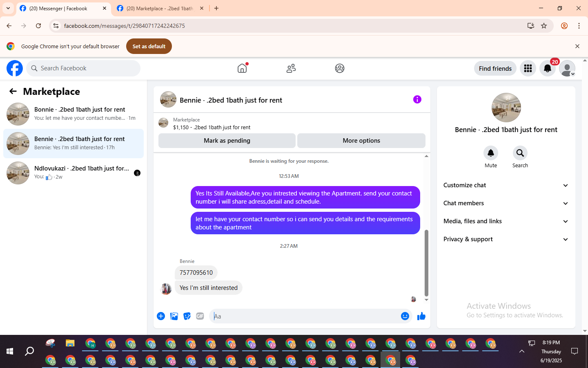Open the $1,150 .2bed 1bath listing link
This screenshot has height=368, width=588.
(212, 127)
